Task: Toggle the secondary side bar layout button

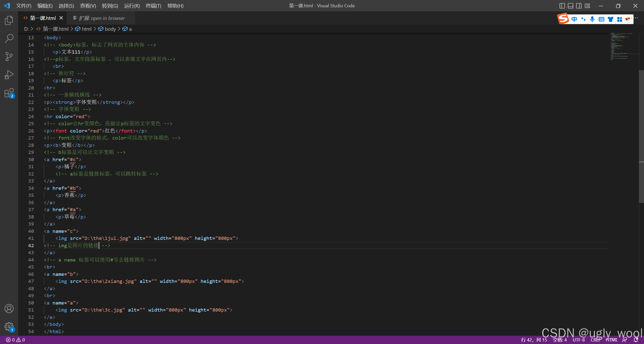Action: tap(579, 6)
